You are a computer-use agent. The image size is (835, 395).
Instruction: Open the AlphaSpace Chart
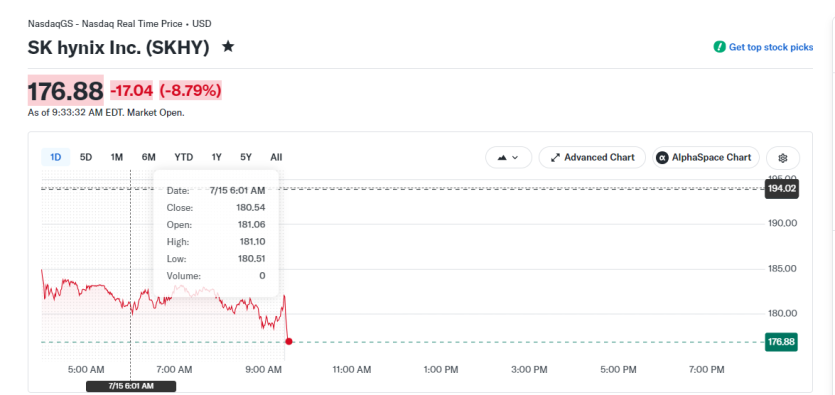click(706, 158)
